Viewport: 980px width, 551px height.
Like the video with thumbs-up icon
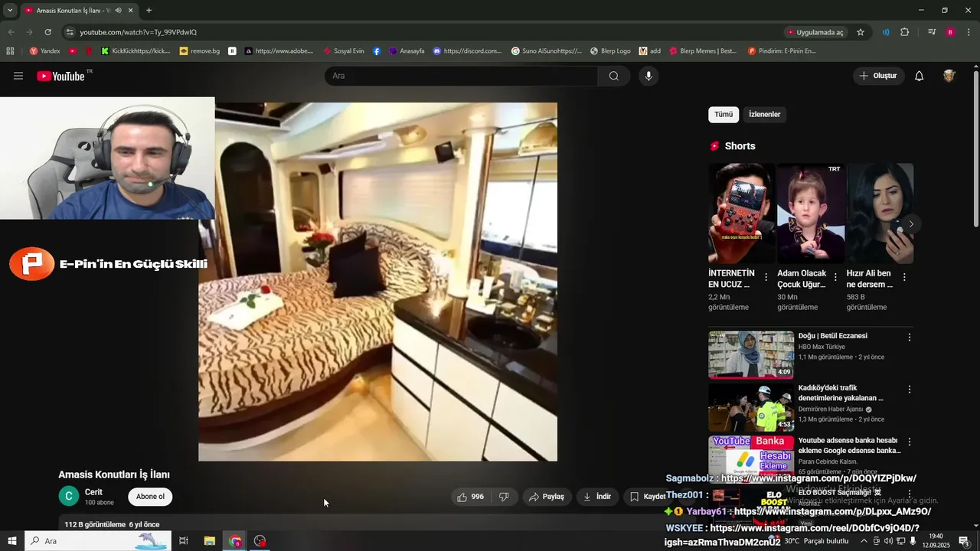tap(470, 497)
